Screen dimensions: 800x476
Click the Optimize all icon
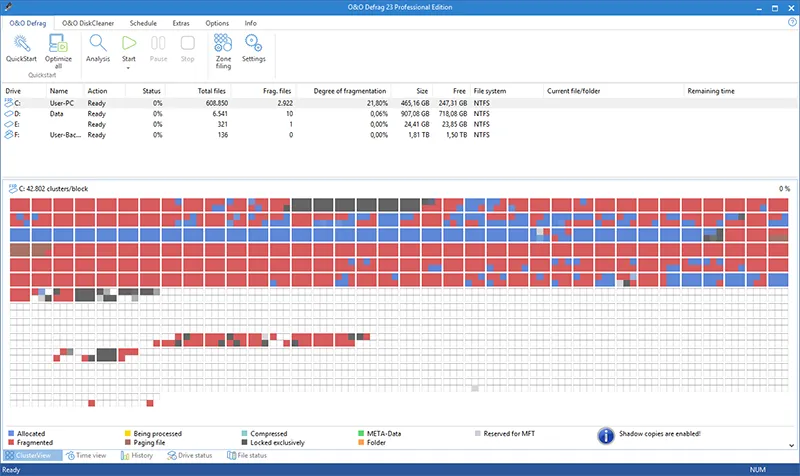point(58,44)
